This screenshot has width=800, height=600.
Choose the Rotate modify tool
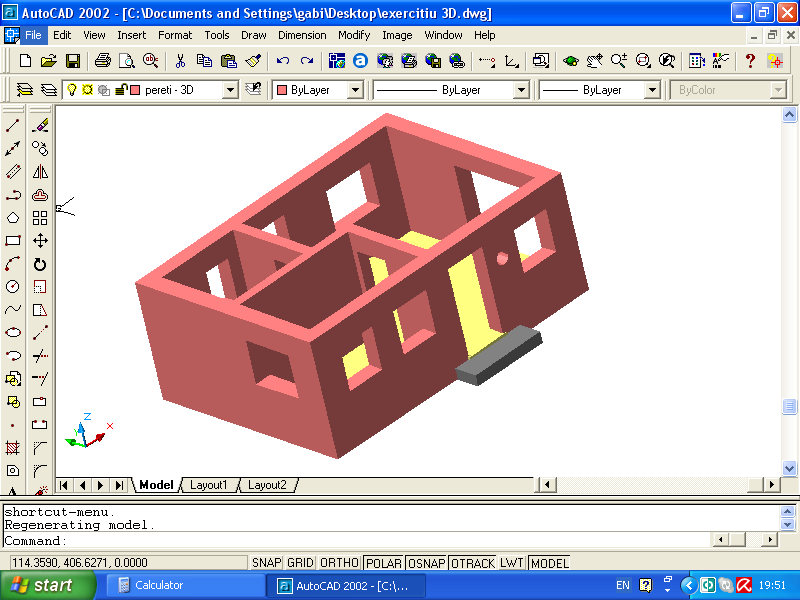pos(40,264)
